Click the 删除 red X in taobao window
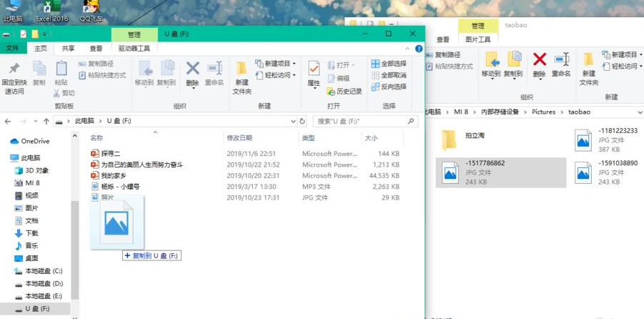The image size is (644, 319). 540,61
